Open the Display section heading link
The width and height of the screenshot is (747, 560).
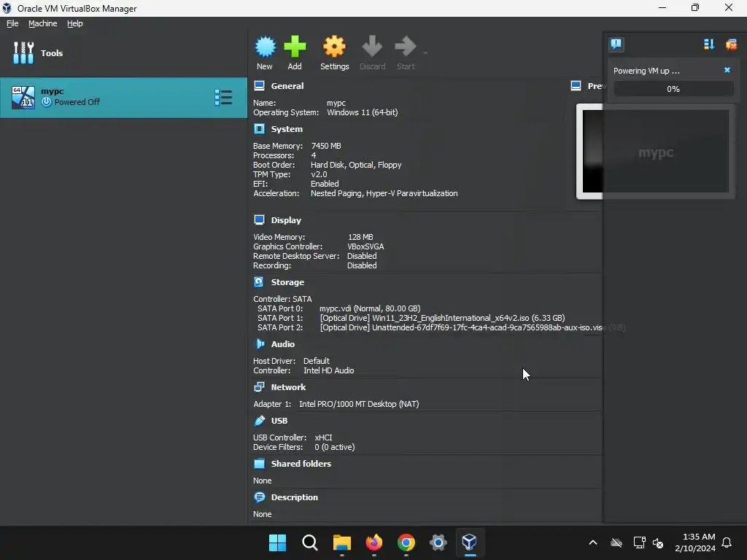(x=286, y=220)
